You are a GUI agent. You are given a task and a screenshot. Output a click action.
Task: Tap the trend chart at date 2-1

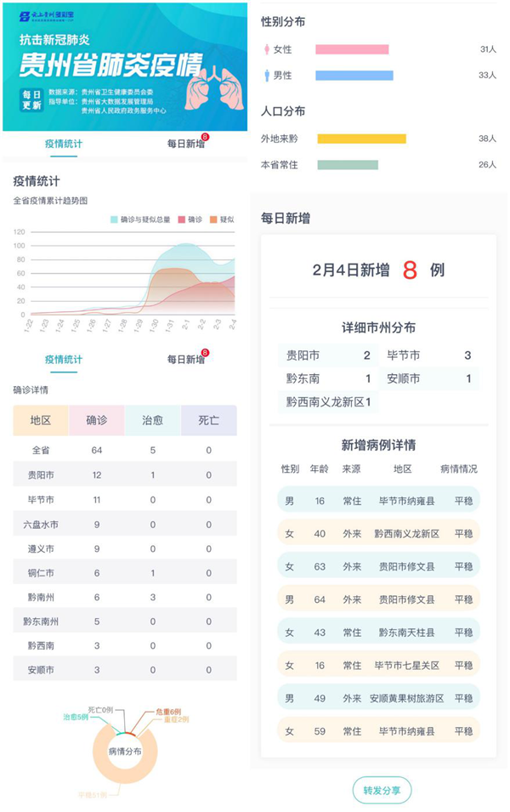(186, 280)
